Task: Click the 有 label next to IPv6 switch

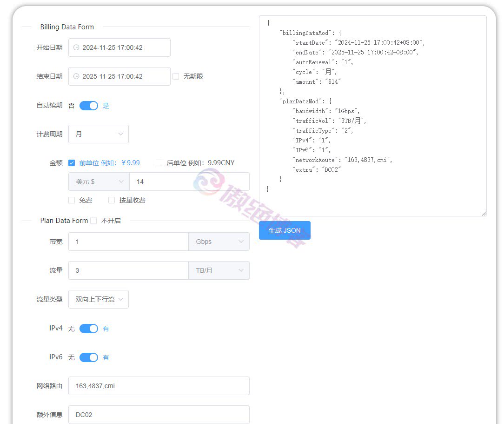Action: pyautogui.click(x=106, y=358)
